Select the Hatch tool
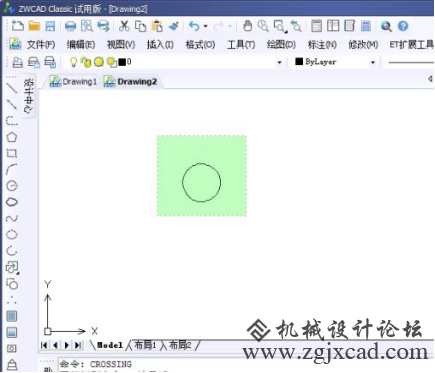 [12, 316]
